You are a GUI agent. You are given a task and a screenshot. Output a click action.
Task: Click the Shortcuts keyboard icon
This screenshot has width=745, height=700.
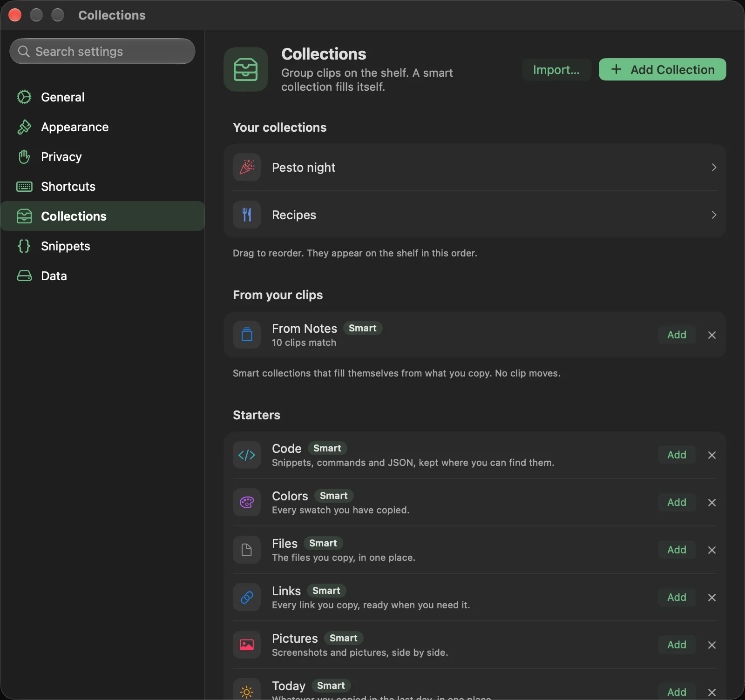click(x=24, y=186)
